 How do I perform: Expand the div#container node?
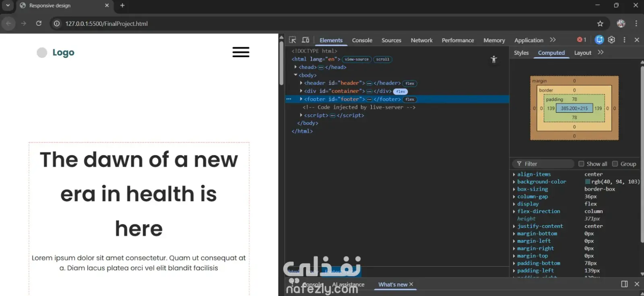pyautogui.click(x=301, y=91)
